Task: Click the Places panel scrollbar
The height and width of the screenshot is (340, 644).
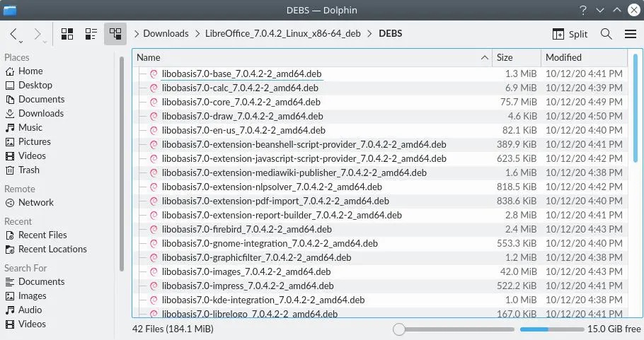Action: pos(122,164)
